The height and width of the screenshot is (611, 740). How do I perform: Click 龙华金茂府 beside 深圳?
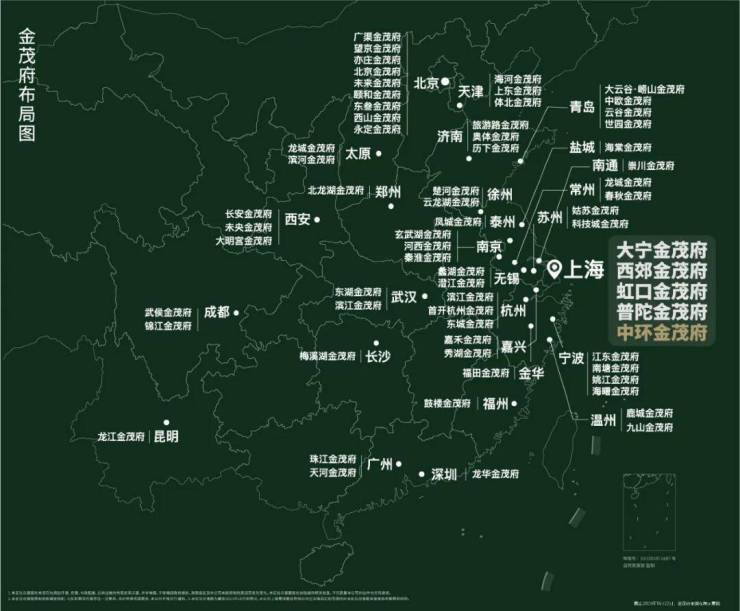[x=496, y=474]
